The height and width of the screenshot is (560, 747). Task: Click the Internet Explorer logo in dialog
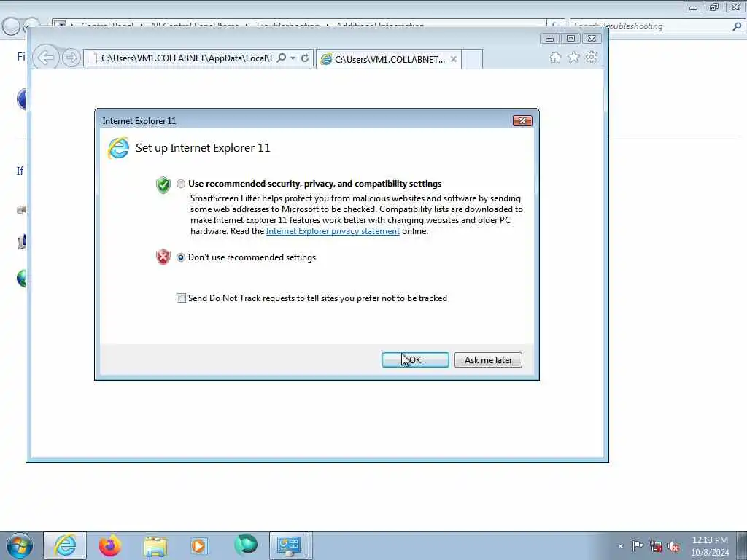coord(118,148)
